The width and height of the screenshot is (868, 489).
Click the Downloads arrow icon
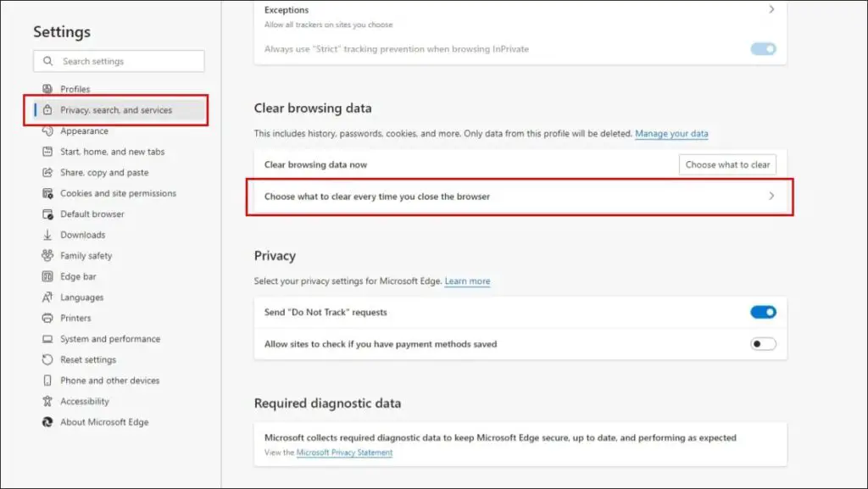pos(47,235)
